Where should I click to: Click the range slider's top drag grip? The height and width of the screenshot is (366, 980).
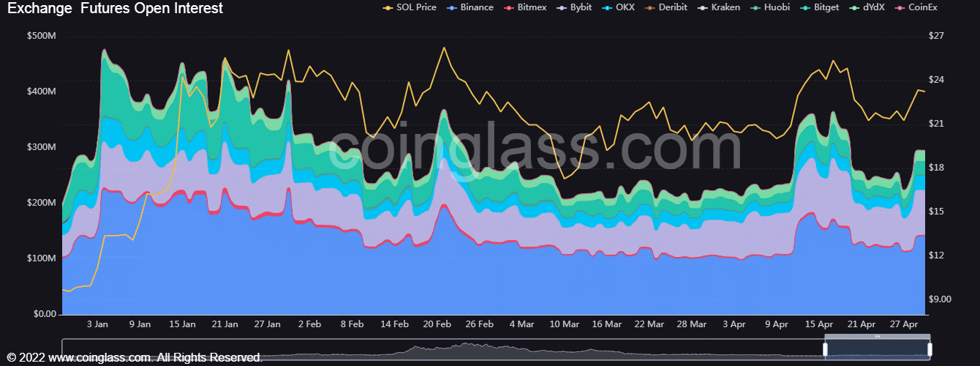[877, 337]
